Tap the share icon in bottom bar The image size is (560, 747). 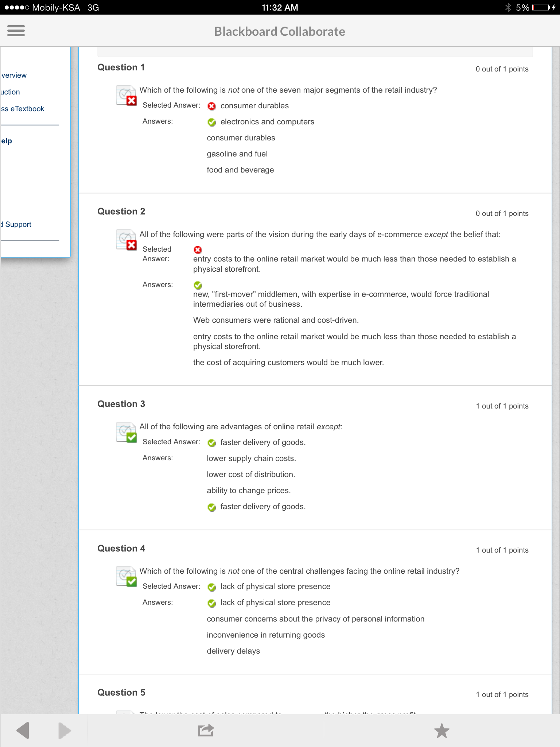pyautogui.click(x=206, y=730)
